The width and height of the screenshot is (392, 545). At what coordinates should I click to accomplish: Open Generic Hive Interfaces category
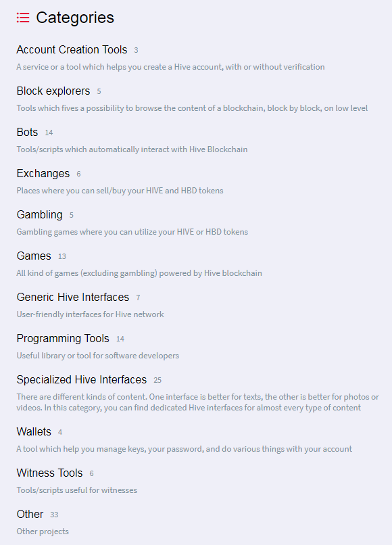coord(72,297)
